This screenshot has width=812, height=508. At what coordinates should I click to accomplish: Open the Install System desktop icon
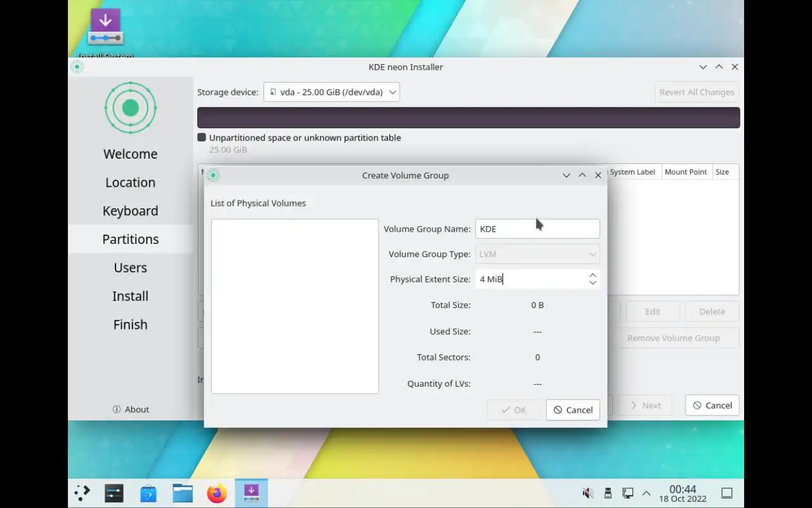pyautogui.click(x=105, y=32)
